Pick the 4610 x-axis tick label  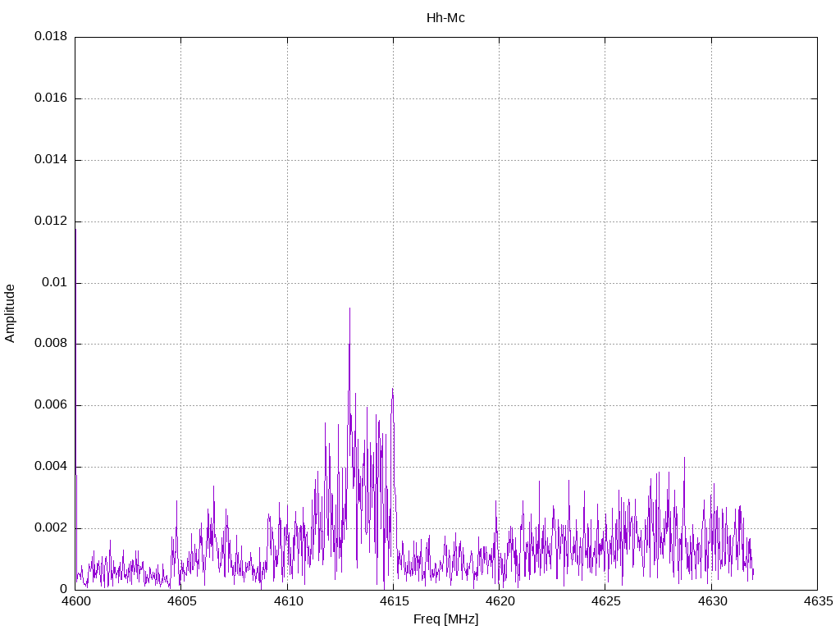click(x=287, y=601)
